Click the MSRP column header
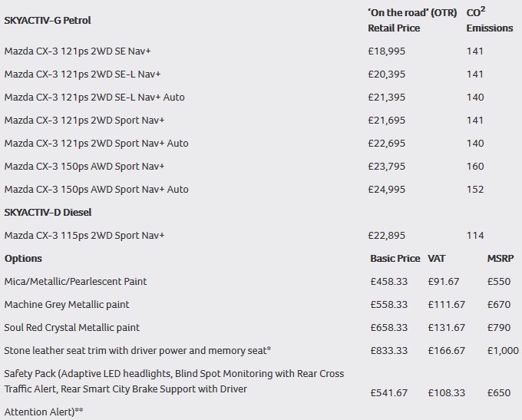522x420 pixels. [x=500, y=259]
